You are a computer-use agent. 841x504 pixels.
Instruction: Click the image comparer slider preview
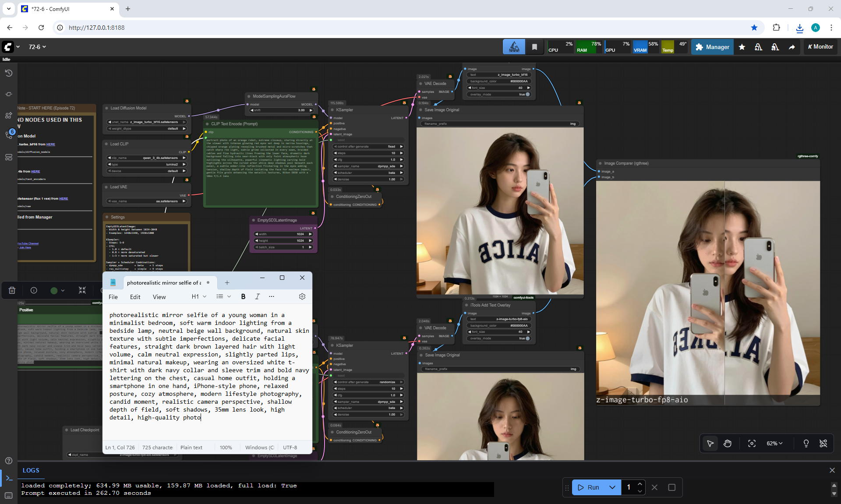708,289
